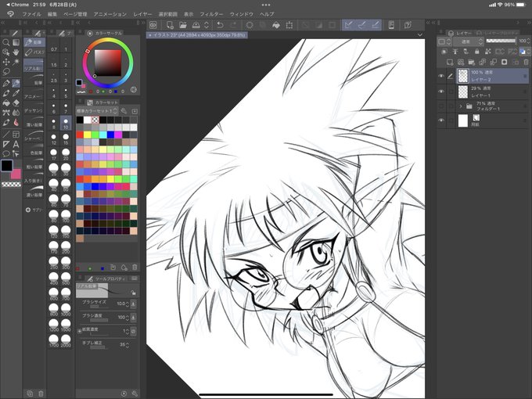Open the canvas tab list chevron
The width and height of the screenshot is (532, 399).
click(420, 34)
